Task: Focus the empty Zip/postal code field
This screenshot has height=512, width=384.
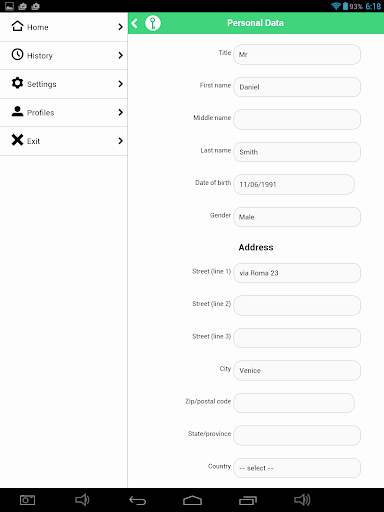Action: [x=294, y=403]
